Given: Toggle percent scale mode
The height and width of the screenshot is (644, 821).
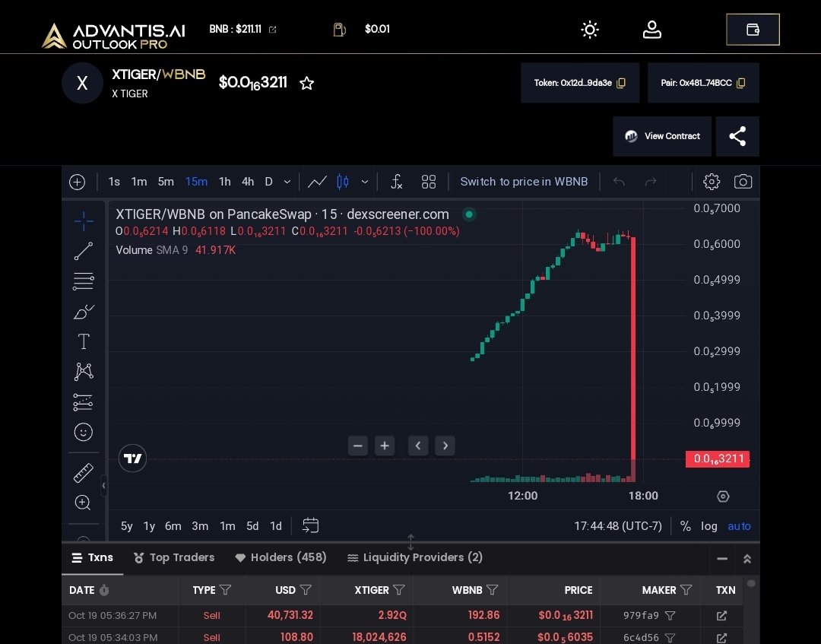Looking at the screenshot, I should 685,526.
